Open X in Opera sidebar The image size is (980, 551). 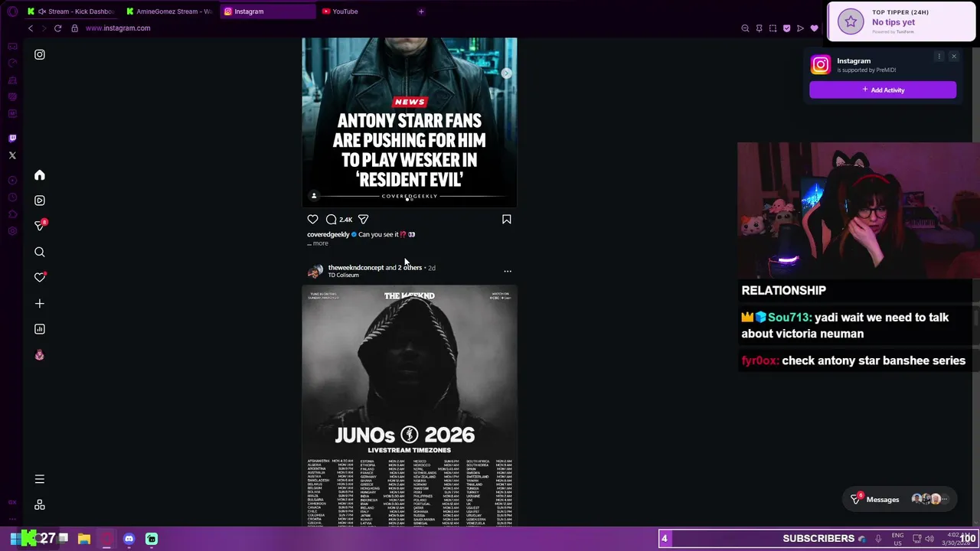pos(12,155)
